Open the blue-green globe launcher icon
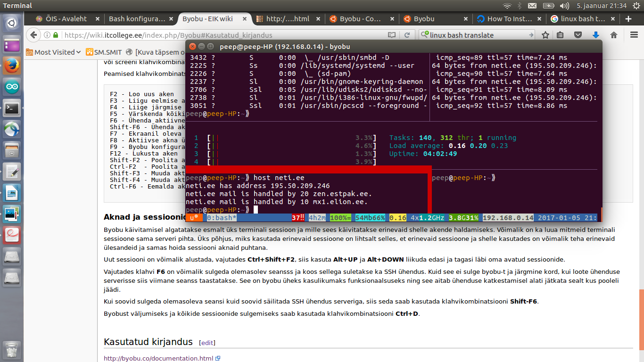The height and width of the screenshot is (362, 644). click(12, 129)
